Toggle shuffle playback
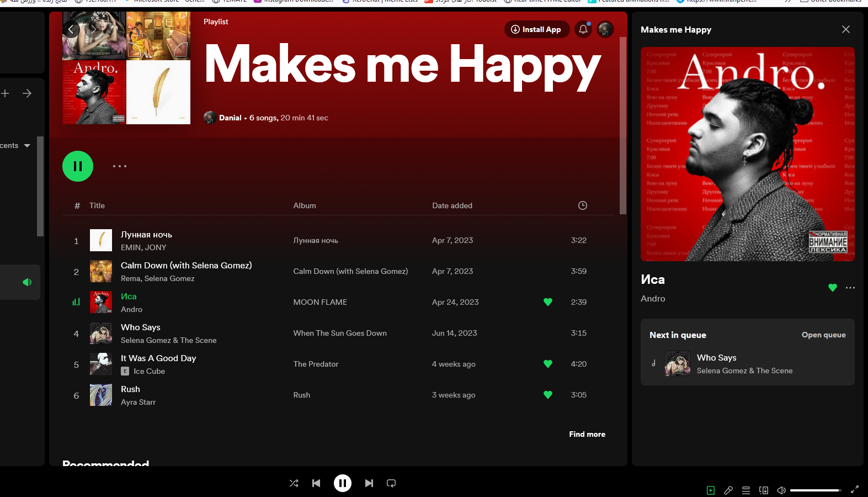 click(x=294, y=483)
